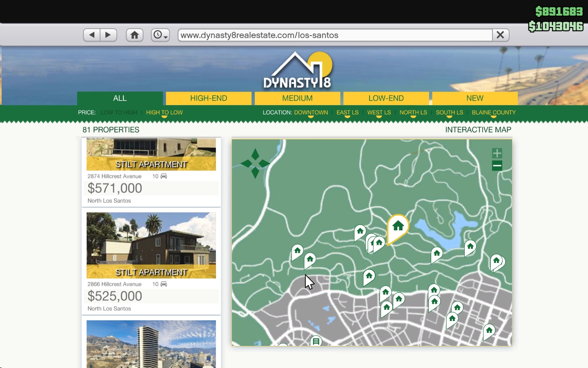Go back with the browser back arrow
The height and width of the screenshot is (368, 588).
[92, 35]
